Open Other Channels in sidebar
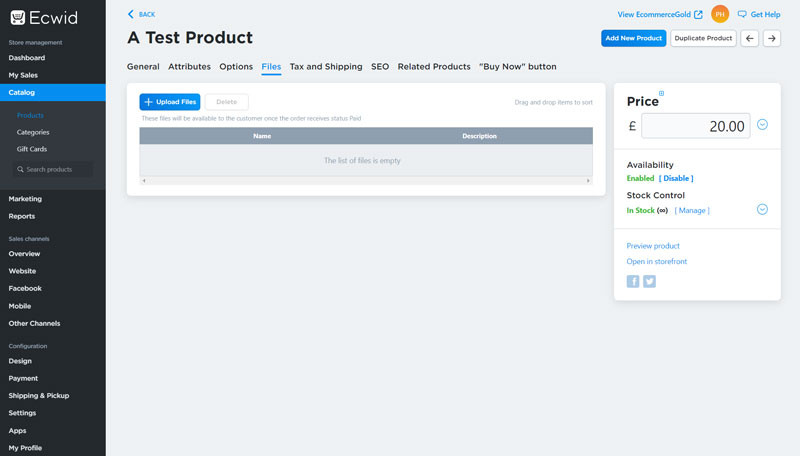Viewport: 800px width, 456px height. pyautogui.click(x=34, y=323)
